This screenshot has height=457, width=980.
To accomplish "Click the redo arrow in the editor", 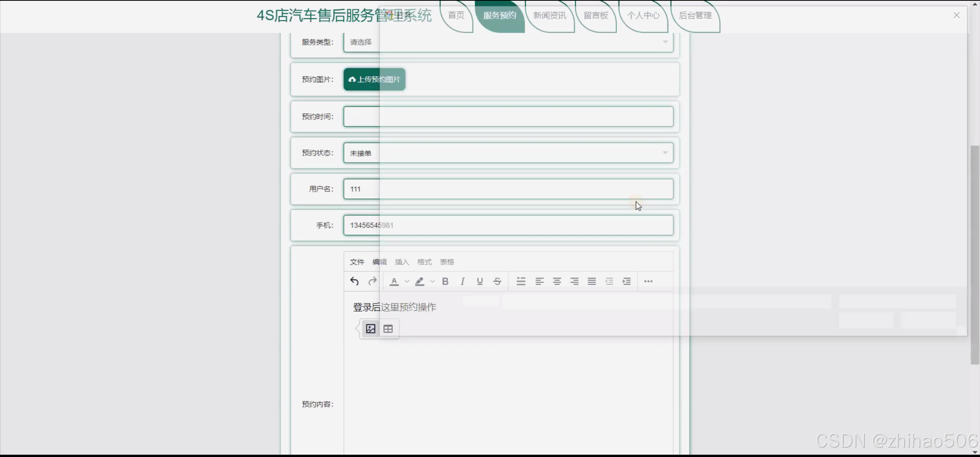I will pos(372,281).
